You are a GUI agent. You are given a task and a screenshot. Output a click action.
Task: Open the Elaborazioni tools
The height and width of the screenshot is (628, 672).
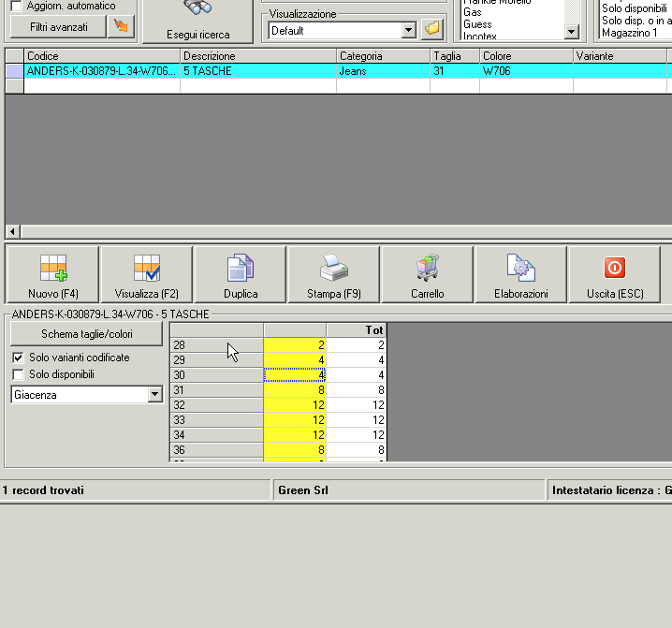click(521, 274)
